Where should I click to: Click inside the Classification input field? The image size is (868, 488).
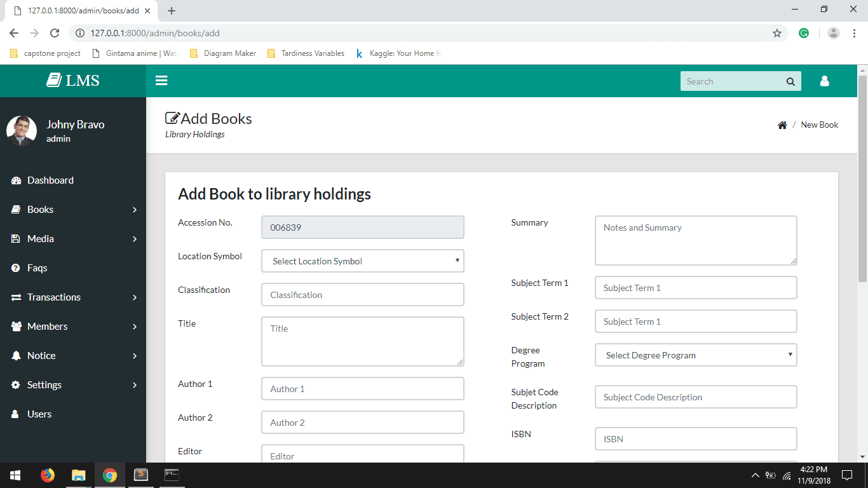(362, 294)
